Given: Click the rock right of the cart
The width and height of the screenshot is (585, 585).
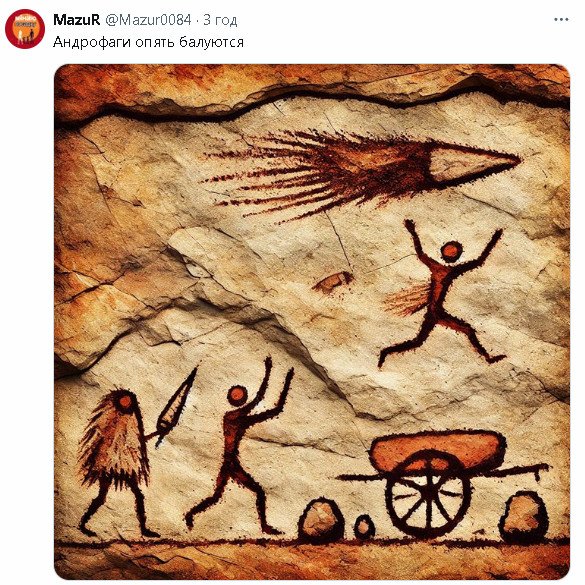Looking at the screenshot, I should (523, 517).
